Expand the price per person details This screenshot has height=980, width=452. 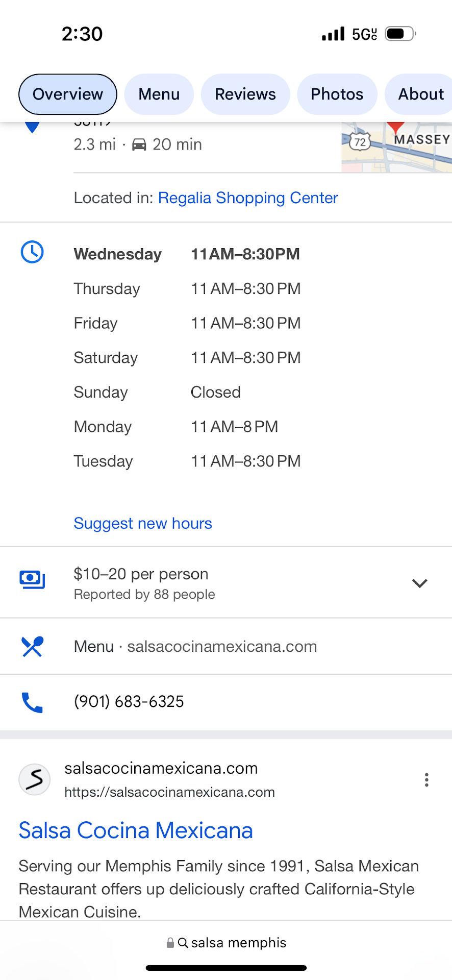pos(419,583)
